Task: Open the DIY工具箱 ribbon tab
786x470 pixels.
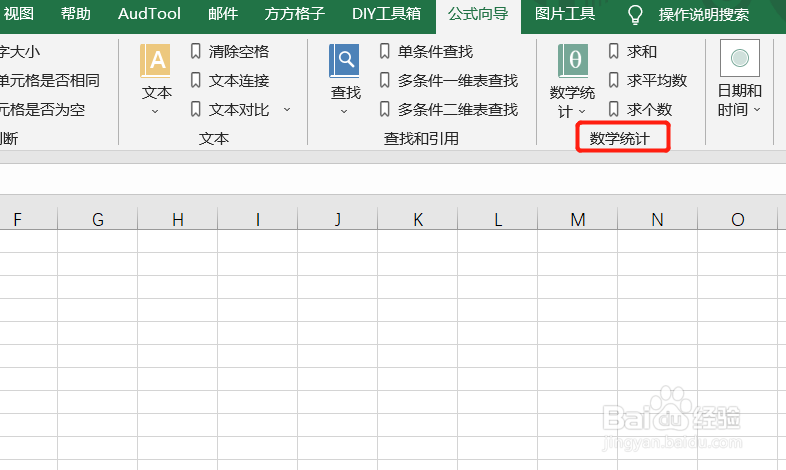Action: point(386,14)
